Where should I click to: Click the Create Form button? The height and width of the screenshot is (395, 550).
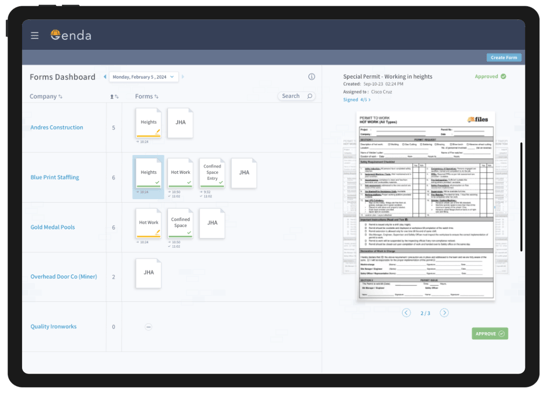pyautogui.click(x=504, y=58)
